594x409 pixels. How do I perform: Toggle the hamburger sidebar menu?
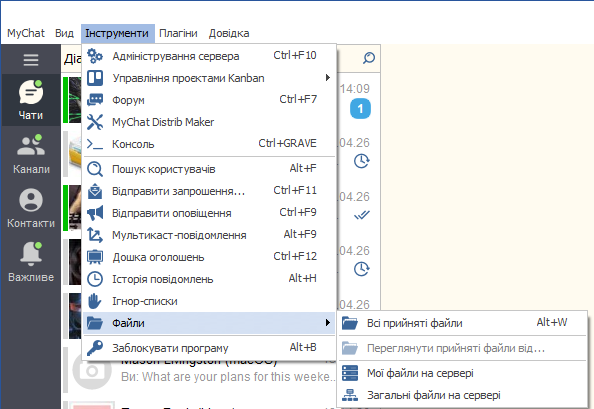click(x=31, y=59)
